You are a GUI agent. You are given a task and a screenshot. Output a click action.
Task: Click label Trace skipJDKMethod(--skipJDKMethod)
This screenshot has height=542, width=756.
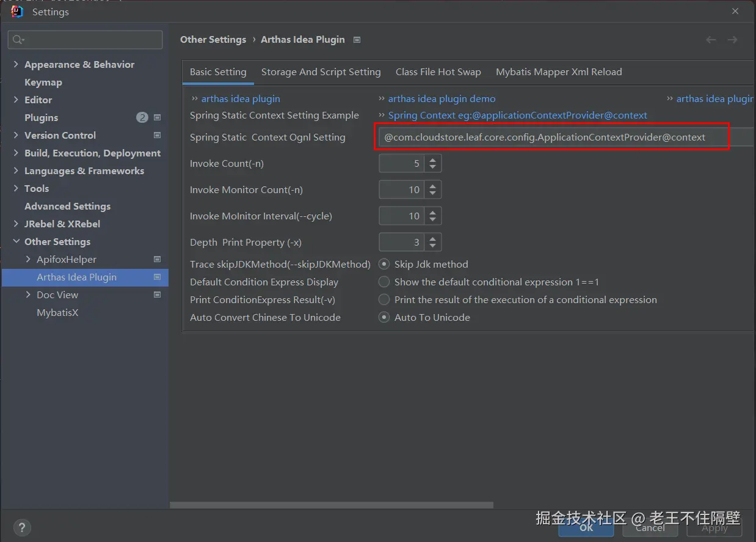tap(280, 264)
